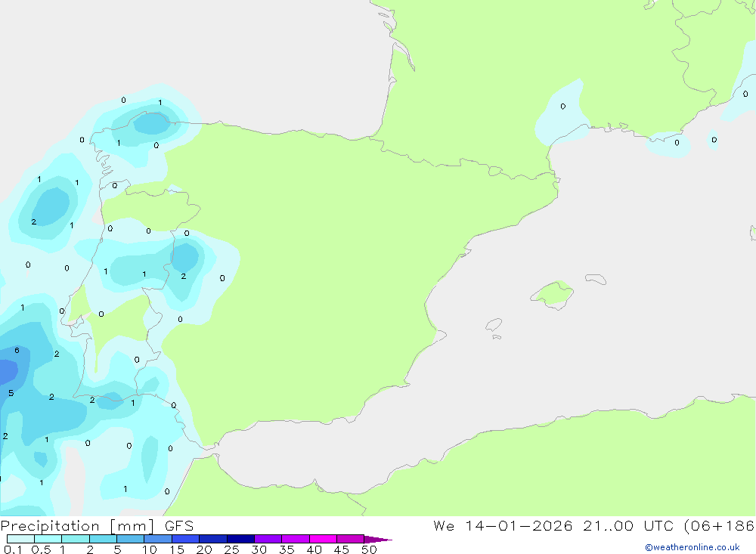Pick the 10–15 mm legend color swatch
Screen dimensions: 756x554
[158, 539]
